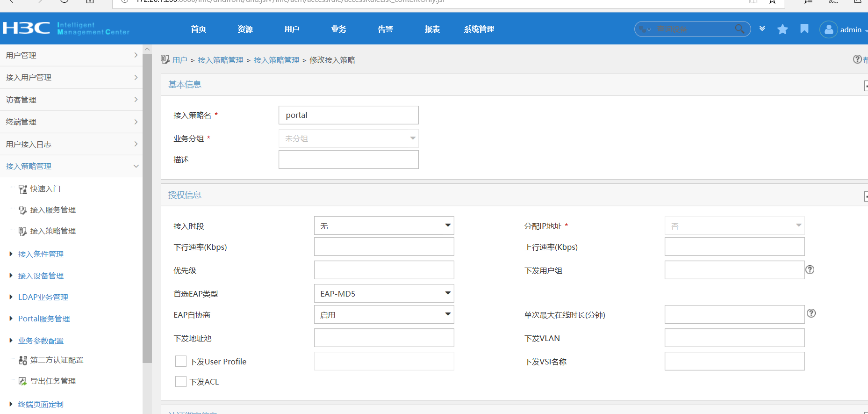Click the 第三方认证配置 icon in the sidebar
The image size is (868, 414).
click(23, 360)
